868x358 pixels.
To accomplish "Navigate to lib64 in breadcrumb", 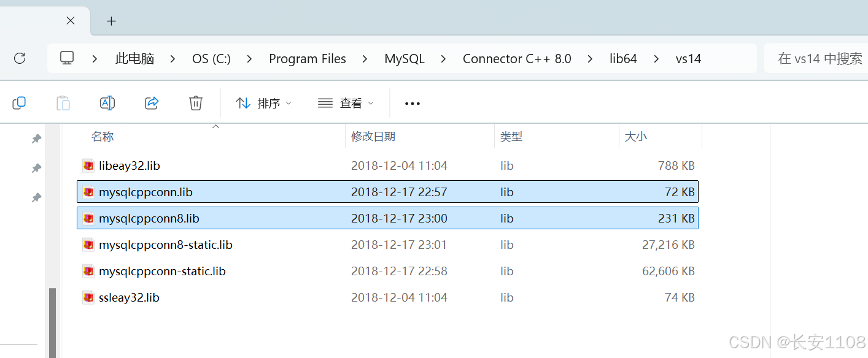I will point(623,59).
